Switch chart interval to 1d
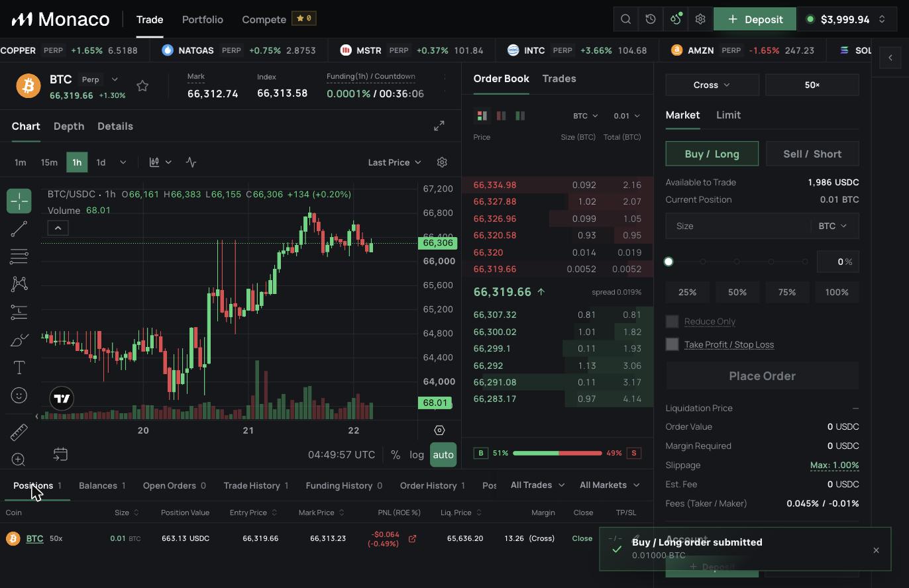This screenshot has height=588, width=909. click(101, 162)
